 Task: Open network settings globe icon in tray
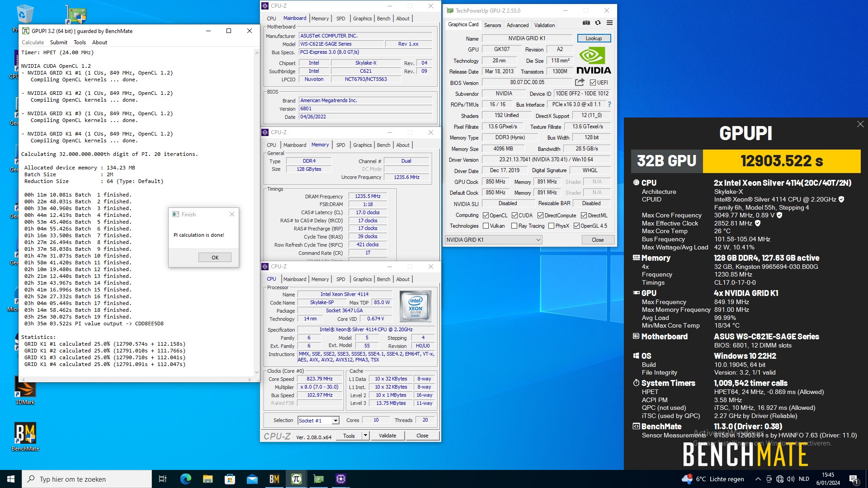click(780, 479)
